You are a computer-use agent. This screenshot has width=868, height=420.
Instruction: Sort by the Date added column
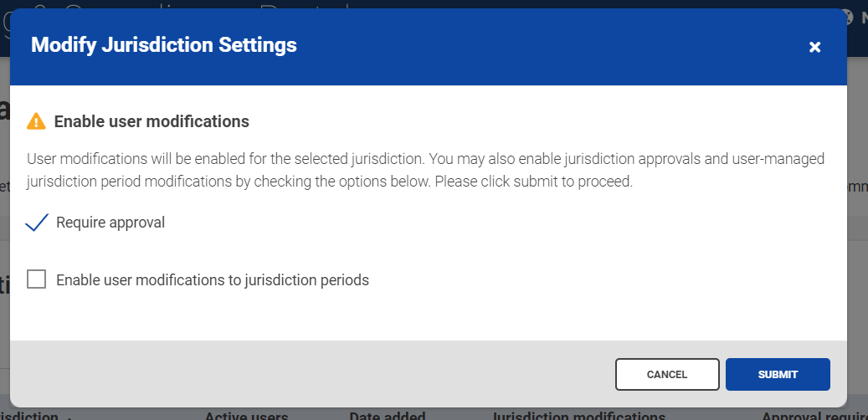(x=387, y=415)
